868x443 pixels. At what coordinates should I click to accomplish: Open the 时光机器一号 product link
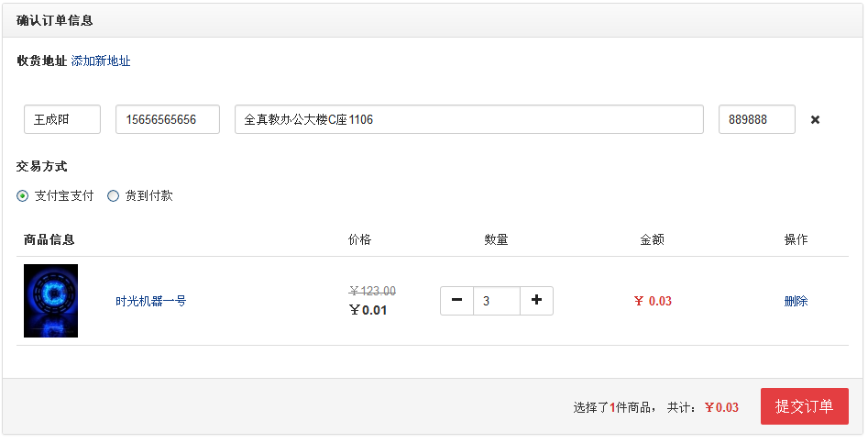(x=150, y=301)
